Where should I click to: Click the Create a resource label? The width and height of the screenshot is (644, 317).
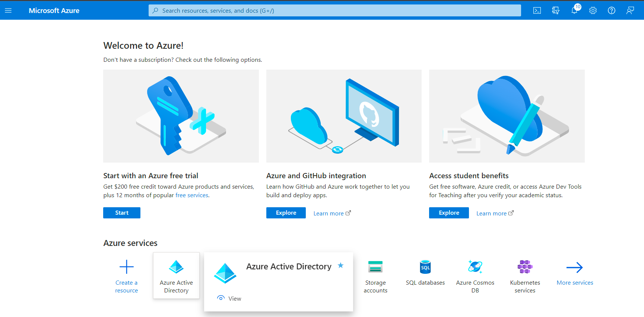tap(127, 286)
